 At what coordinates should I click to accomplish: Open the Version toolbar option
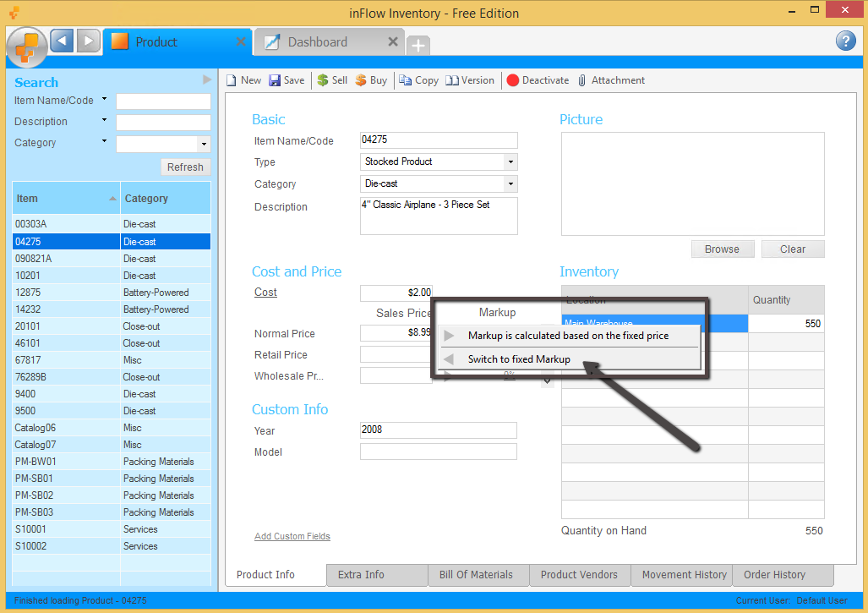[x=470, y=80]
